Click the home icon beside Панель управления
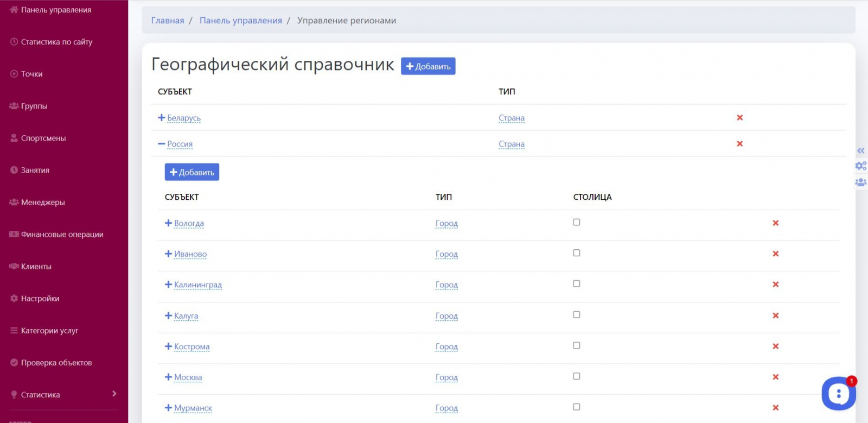 pos(14,10)
